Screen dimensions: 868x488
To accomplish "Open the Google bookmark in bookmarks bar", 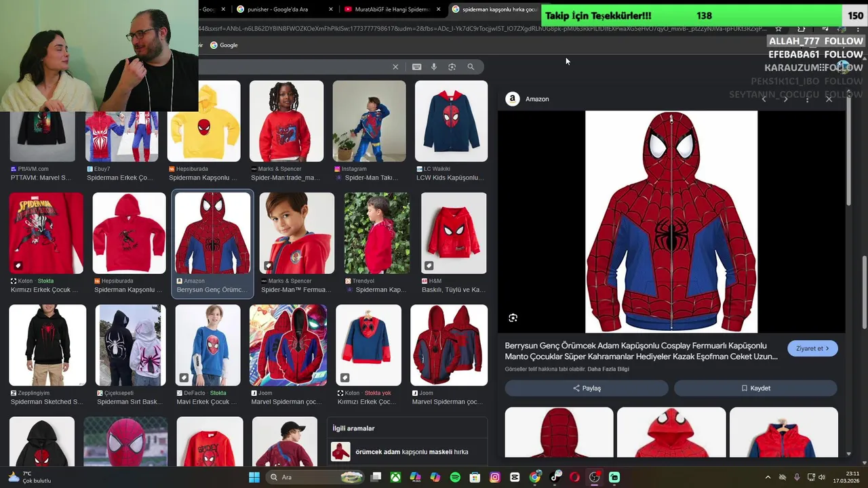I will 224,45.
